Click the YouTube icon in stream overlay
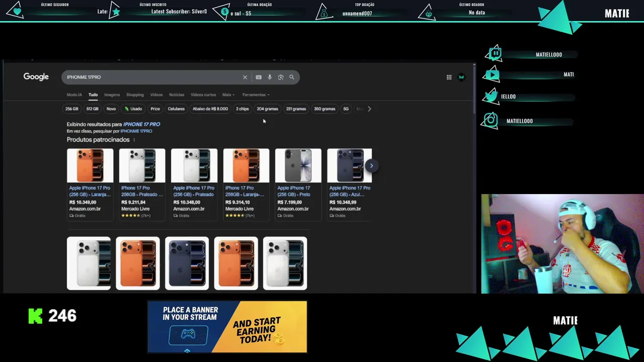The height and width of the screenshot is (362, 644). click(492, 75)
